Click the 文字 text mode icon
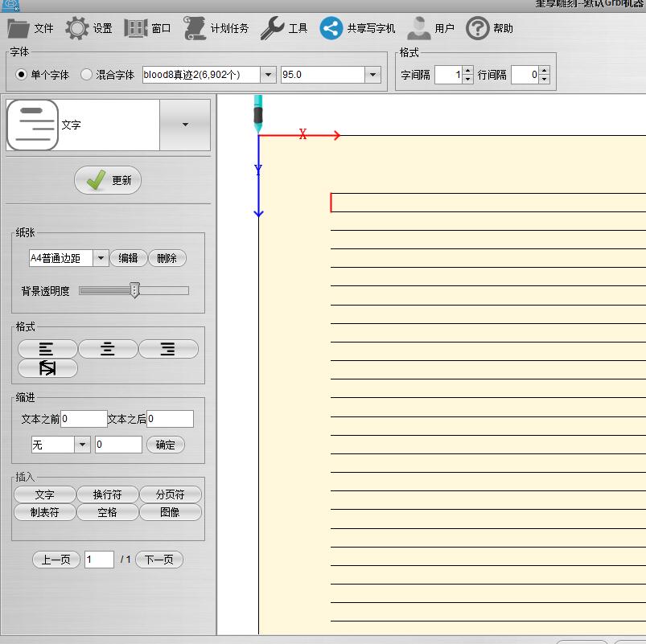The image size is (646, 644). [x=33, y=125]
